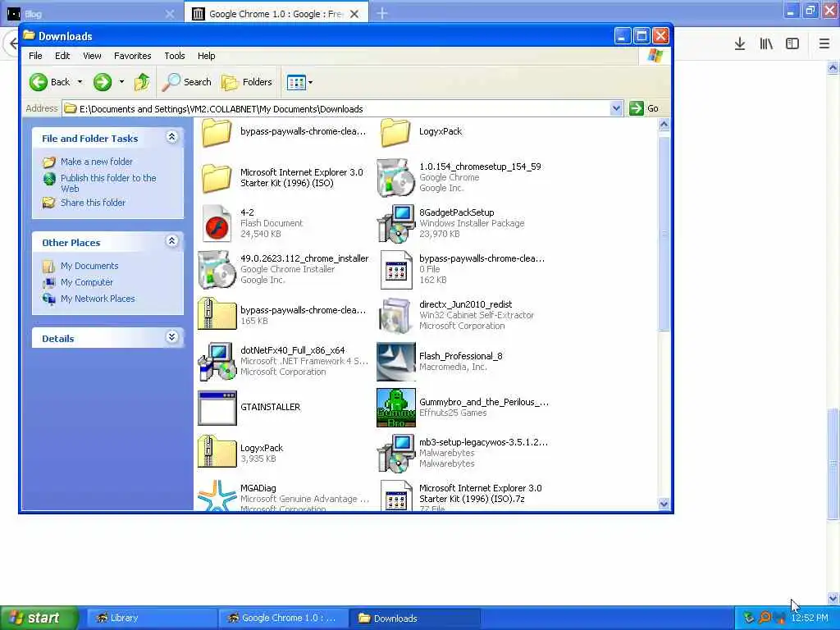Click the green Forward arrow button
The height and width of the screenshot is (630, 840).
point(103,82)
